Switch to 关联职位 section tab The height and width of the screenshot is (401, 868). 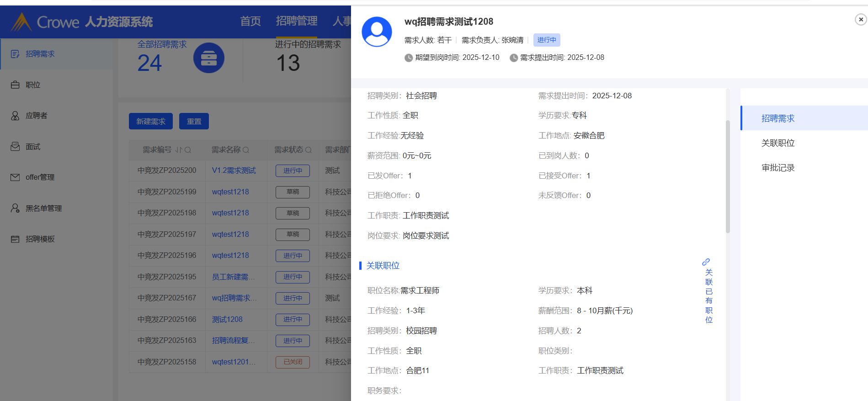pos(777,143)
